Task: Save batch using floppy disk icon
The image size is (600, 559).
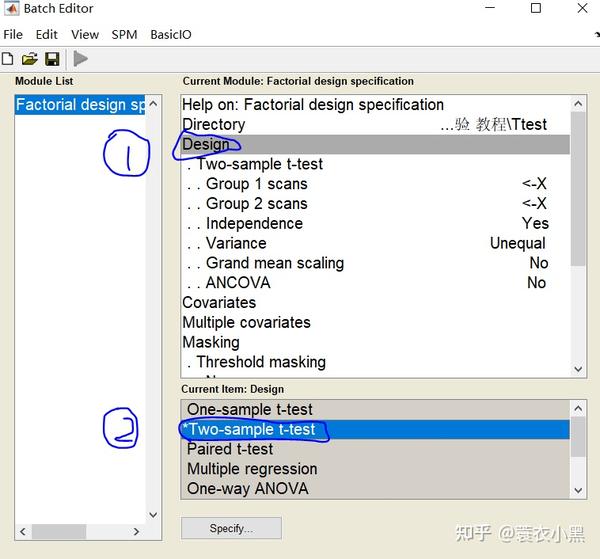Action: [52, 59]
